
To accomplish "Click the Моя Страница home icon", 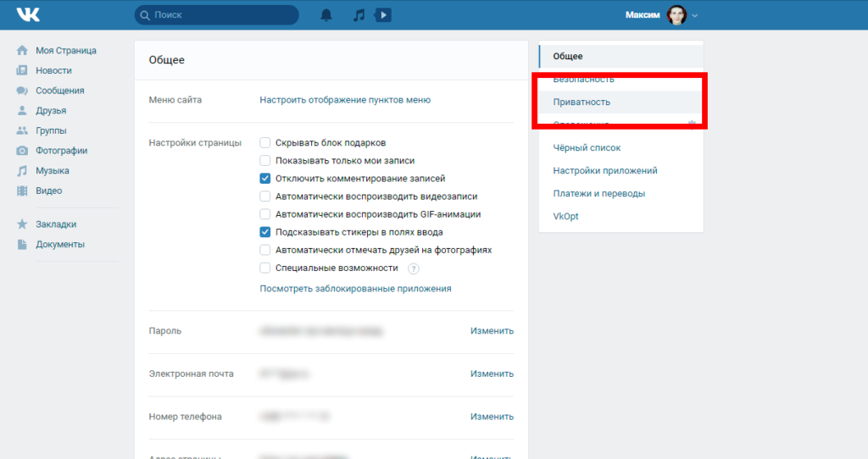I will [x=22, y=50].
